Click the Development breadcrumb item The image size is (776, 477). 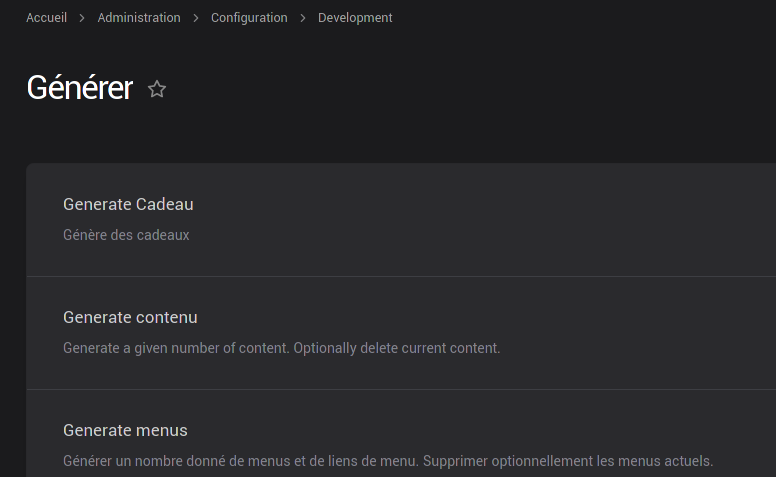pyautogui.click(x=355, y=18)
